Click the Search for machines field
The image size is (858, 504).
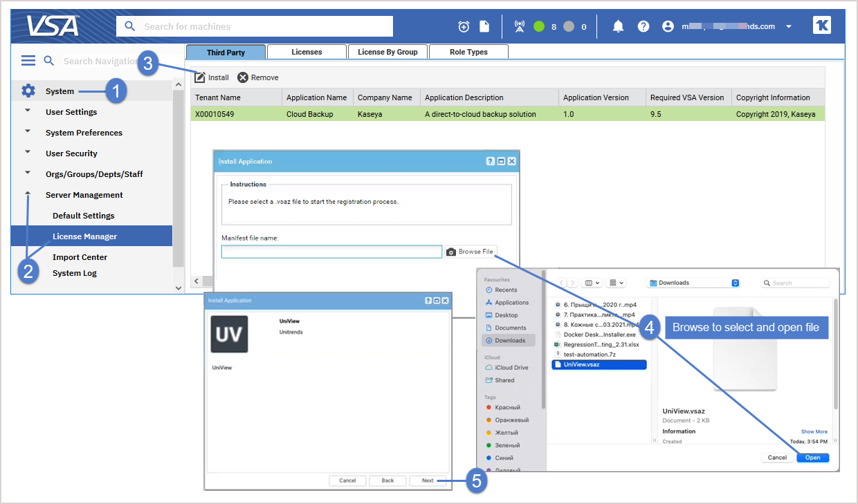pyautogui.click(x=255, y=26)
